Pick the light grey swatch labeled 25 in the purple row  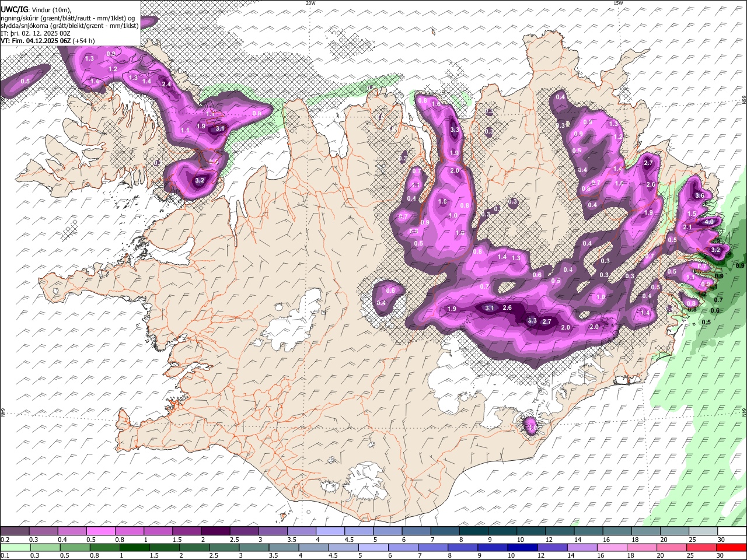(x=703, y=531)
